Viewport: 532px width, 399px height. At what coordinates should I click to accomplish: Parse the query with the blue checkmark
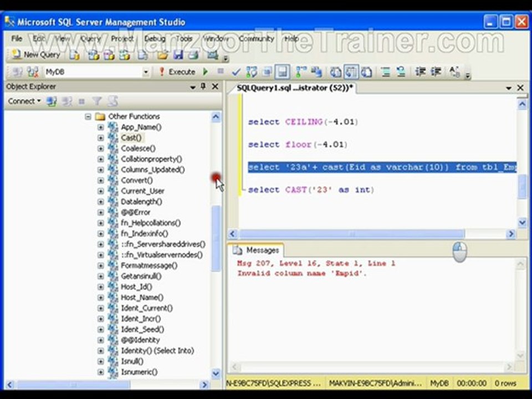coord(236,72)
